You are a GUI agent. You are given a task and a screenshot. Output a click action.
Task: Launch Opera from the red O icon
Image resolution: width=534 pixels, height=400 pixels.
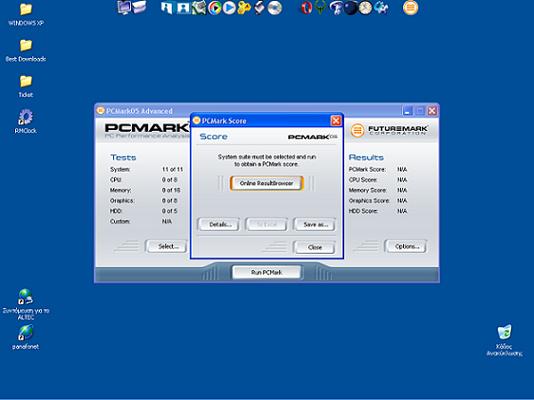pyautogui.click(x=306, y=8)
